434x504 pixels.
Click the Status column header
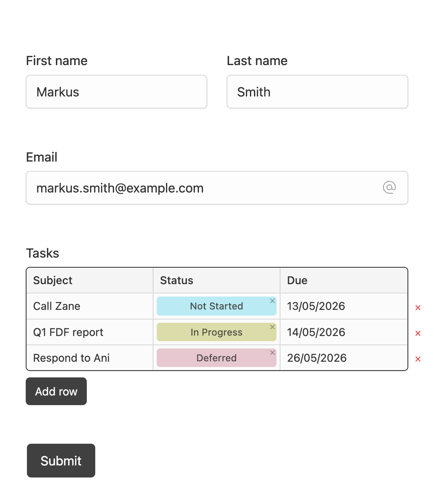217,280
